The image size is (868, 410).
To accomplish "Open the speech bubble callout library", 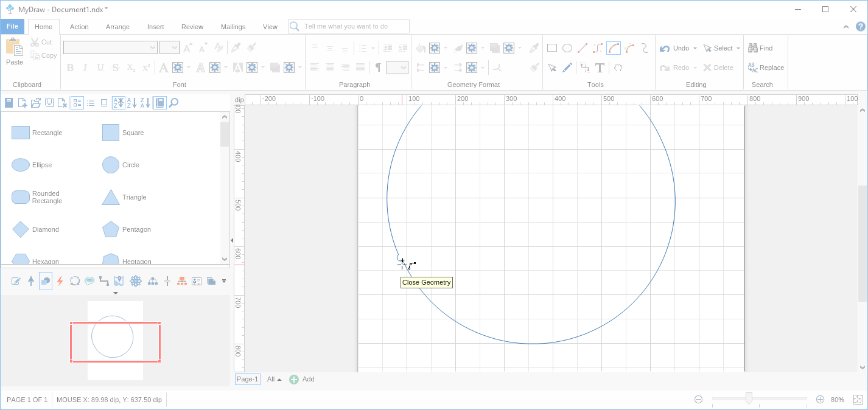I will (89, 281).
